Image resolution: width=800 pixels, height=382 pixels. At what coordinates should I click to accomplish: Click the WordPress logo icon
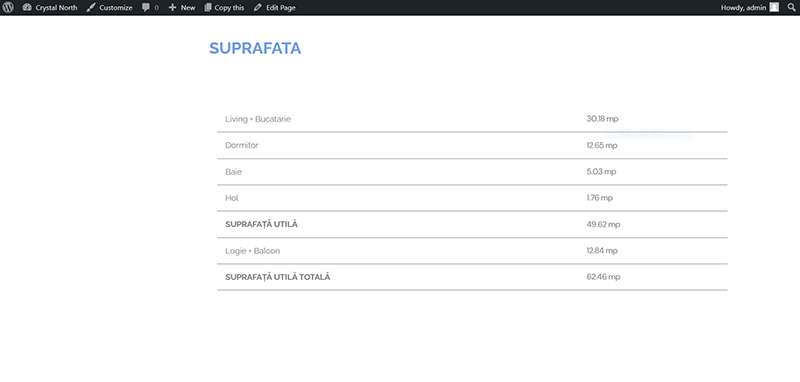pos(8,7)
